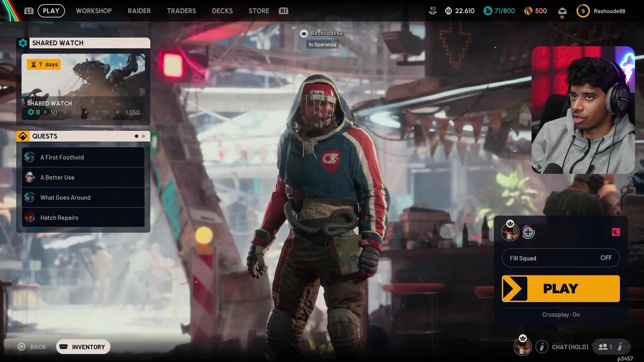Click the Crossplay: On setting
This screenshot has width=644, height=362.
pos(560,315)
